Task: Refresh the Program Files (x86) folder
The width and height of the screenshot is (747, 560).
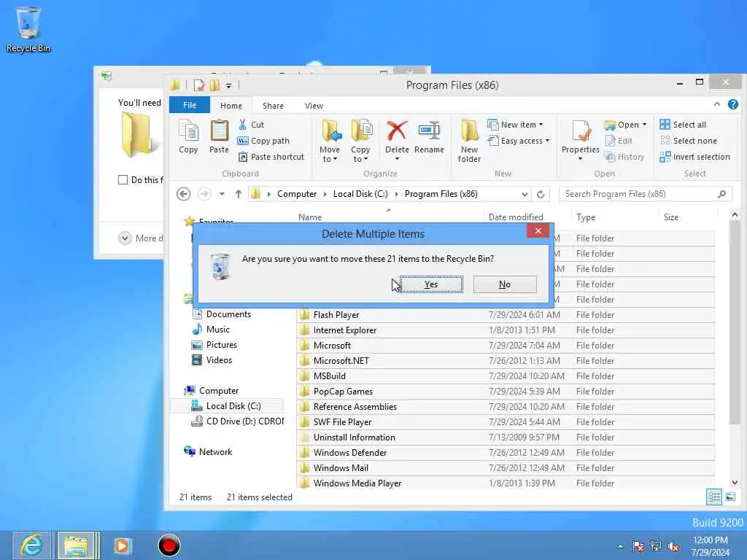Action: (x=541, y=194)
